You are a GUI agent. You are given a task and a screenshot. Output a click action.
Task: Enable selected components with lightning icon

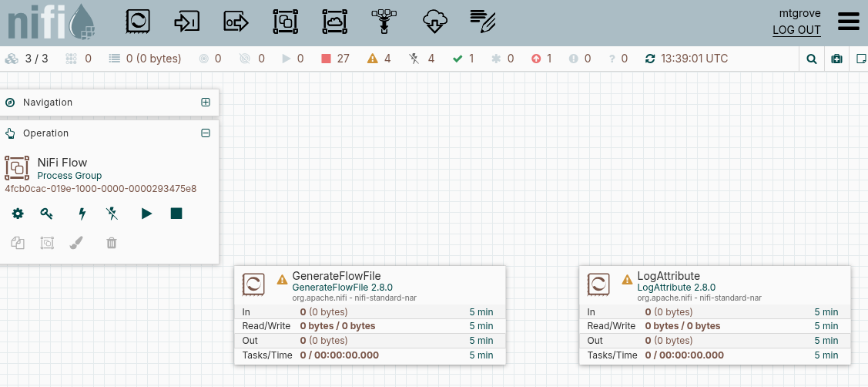point(82,214)
